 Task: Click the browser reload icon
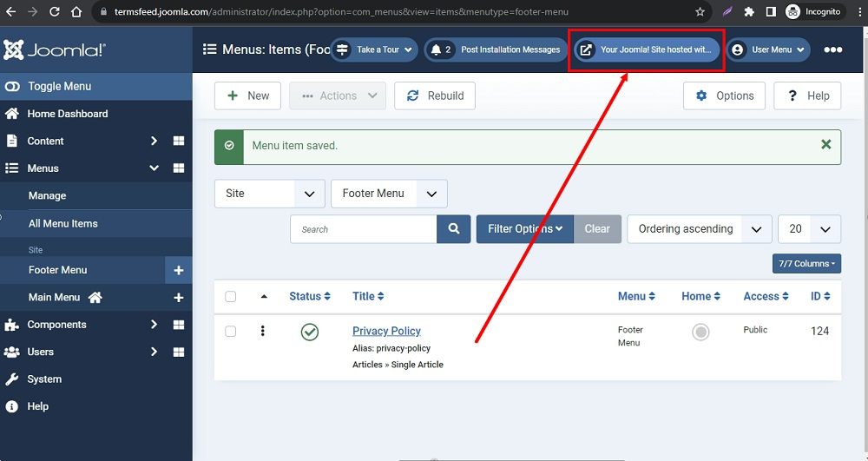pyautogui.click(x=54, y=11)
